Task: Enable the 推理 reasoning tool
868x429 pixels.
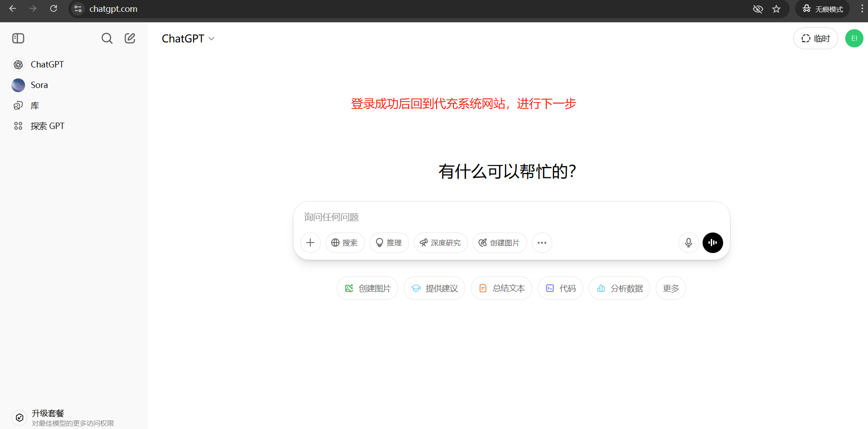Action: 389,243
